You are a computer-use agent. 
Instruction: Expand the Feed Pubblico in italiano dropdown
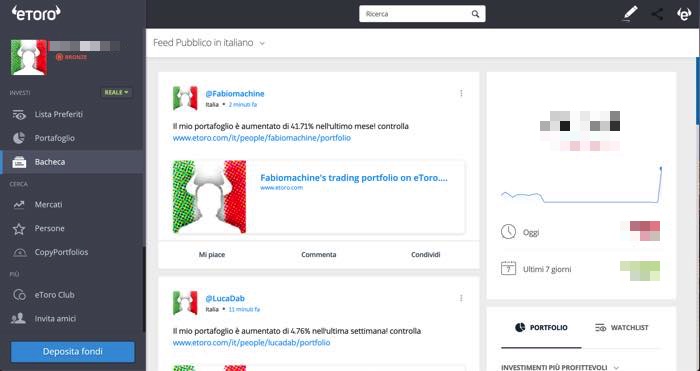[209, 43]
